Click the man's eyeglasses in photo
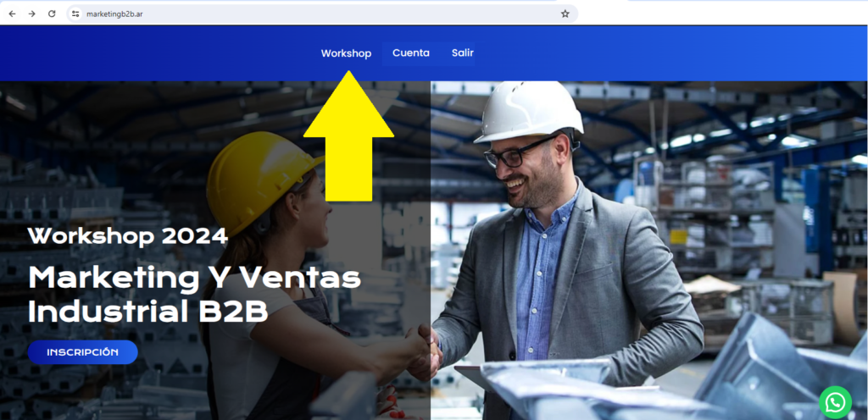Viewport: 868px width, 420px height. click(x=518, y=152)
